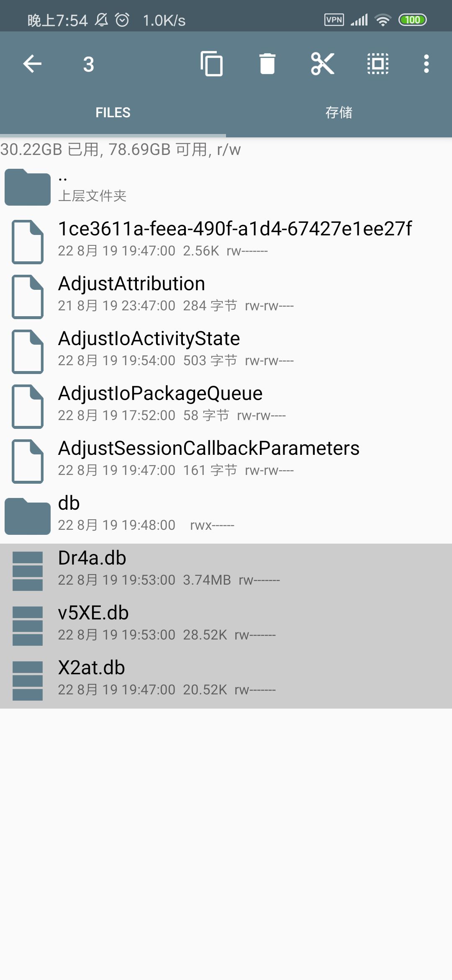
Task: Cut selected files using scissors icon
Action: [323, 64]
